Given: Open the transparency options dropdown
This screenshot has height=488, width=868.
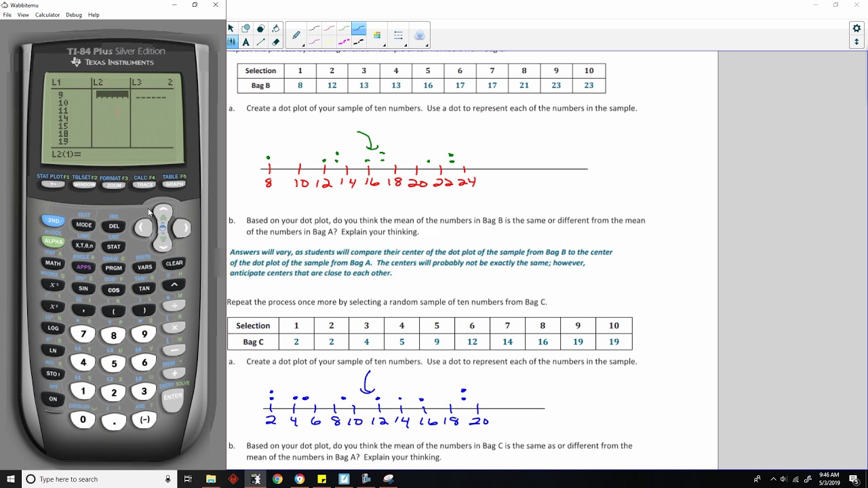Looking at the screenshot, I should tap(419, 35).
